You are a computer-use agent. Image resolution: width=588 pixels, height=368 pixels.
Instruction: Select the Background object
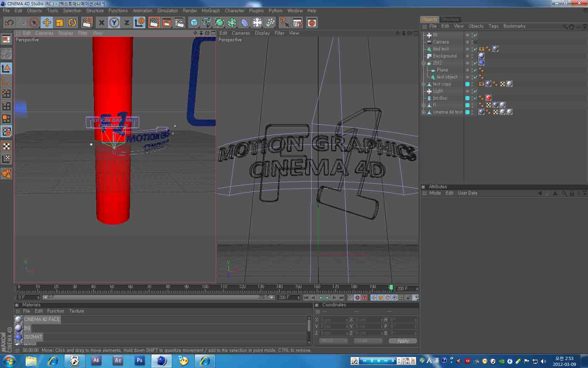coord(444,56)
